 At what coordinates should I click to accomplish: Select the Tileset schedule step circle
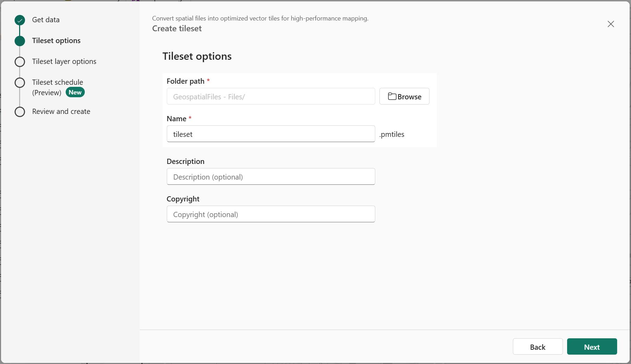pyautogui.click(x=20, y=83)
